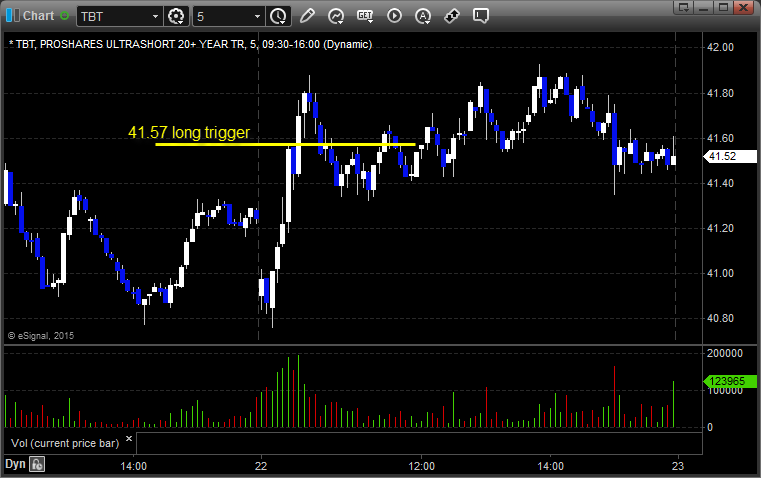Toggle the lock icon next to Dyn
This screenshot has height=478, width=761.
(x=37, y=464)
